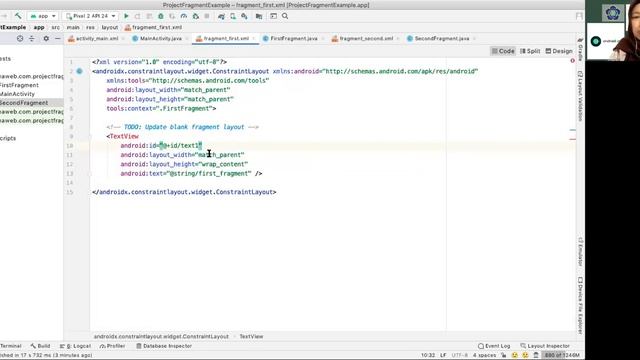Close the fragment_first.xml tab
Screen dimensions: 640x360
[253, 38]
